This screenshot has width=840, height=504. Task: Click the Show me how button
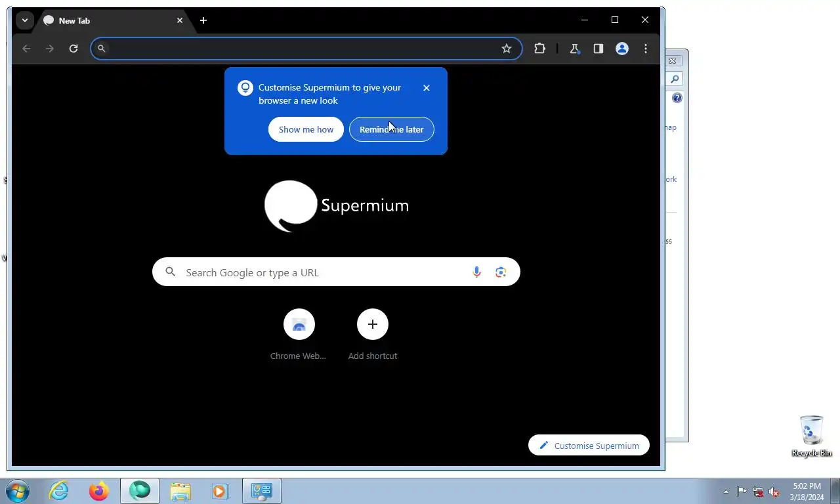[306, 129]
